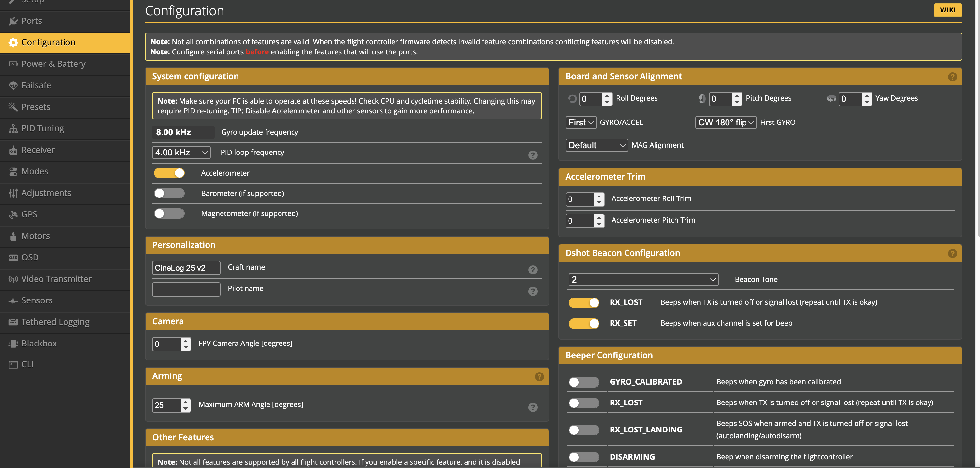This screenshot has height=468, width=980.
Task: Click the Motors sidebar icon
Action: tap(13, 236)
